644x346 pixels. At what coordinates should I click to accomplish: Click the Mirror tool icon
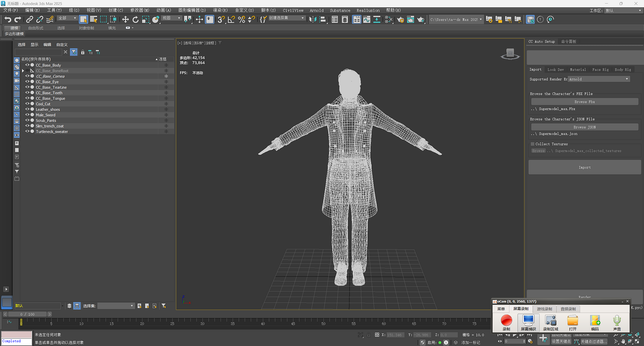tap(313, 19)
